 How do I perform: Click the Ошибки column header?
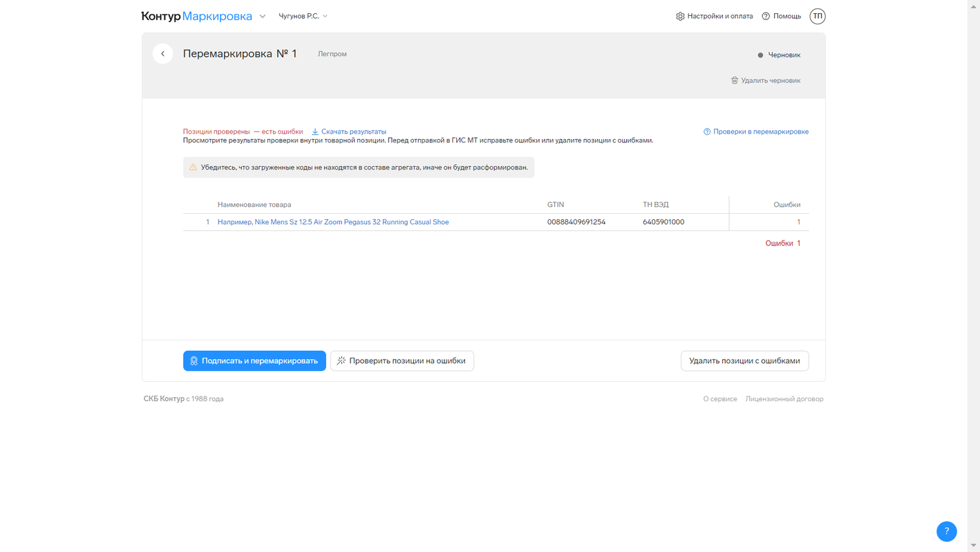787,205
